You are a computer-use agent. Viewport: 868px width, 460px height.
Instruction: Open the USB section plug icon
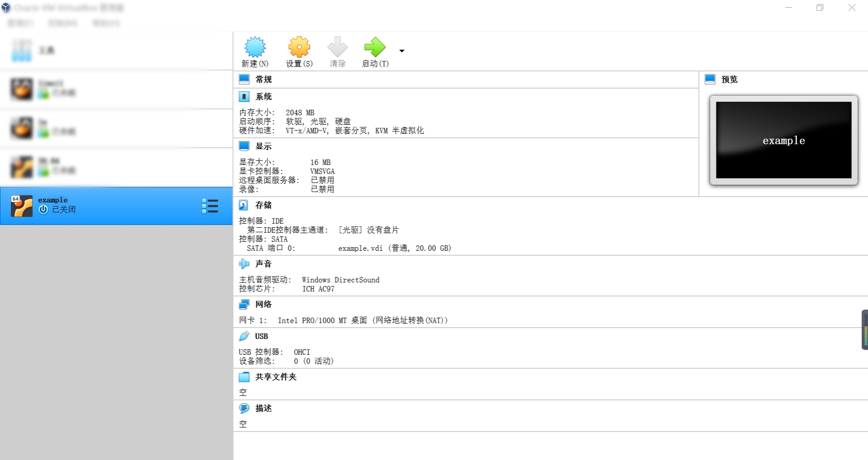[244, 336]
